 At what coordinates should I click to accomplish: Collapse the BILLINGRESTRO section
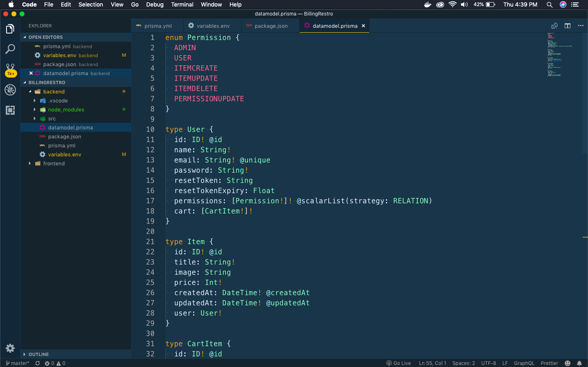[76, 82]
